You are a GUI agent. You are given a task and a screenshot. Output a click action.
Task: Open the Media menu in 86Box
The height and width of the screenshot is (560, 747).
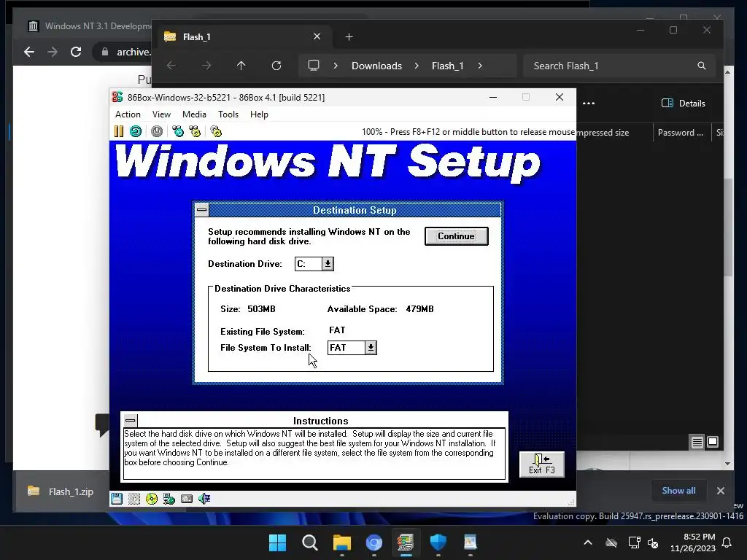[x=194, y=114]
